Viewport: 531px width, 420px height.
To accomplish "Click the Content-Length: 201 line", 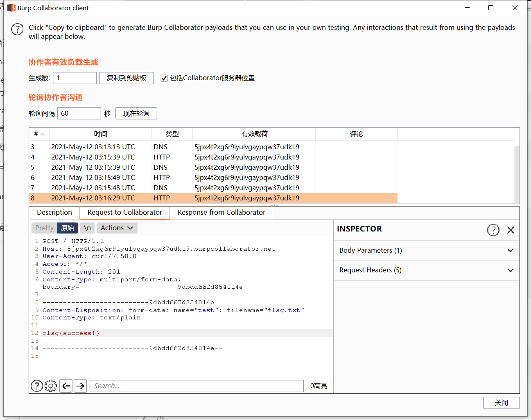I will (81, 272).
